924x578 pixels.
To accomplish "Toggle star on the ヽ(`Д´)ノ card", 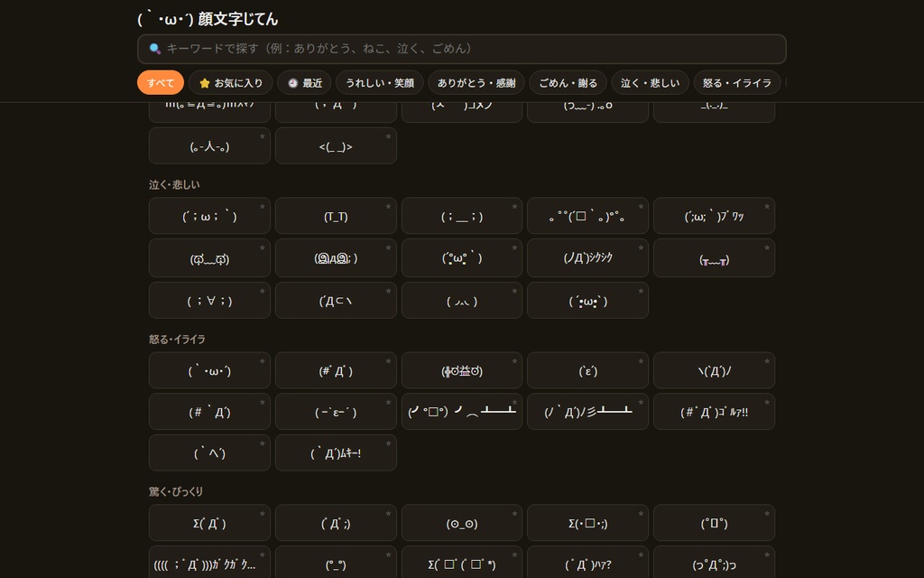I will [767, 361].
